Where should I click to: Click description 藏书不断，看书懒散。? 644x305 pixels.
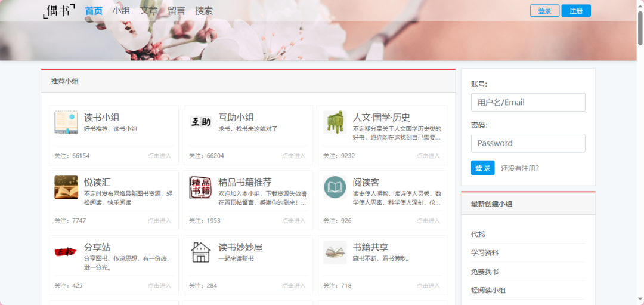click(x=380, y=258)
